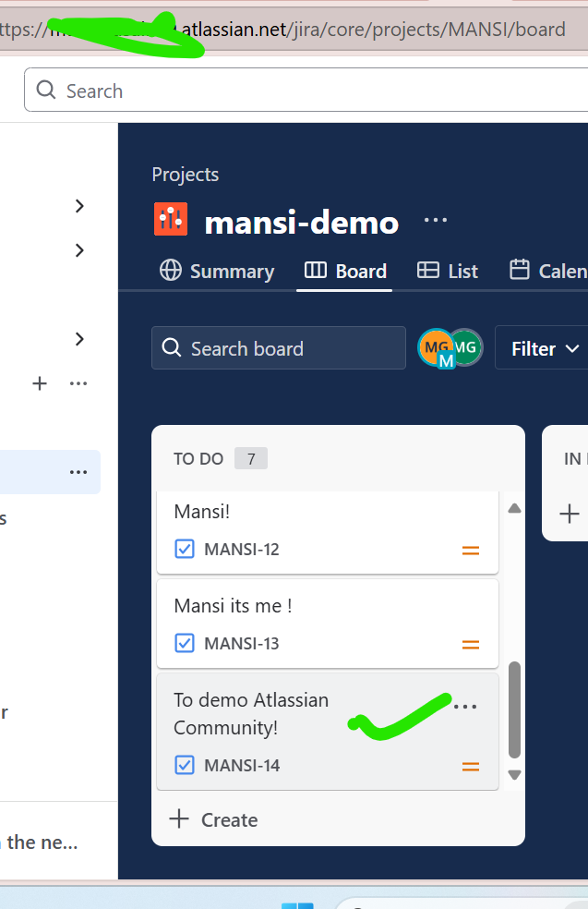The width and height of the screenshot is (588, 909).
Task: Open the Calendar tab
Action: click(547, 271)
